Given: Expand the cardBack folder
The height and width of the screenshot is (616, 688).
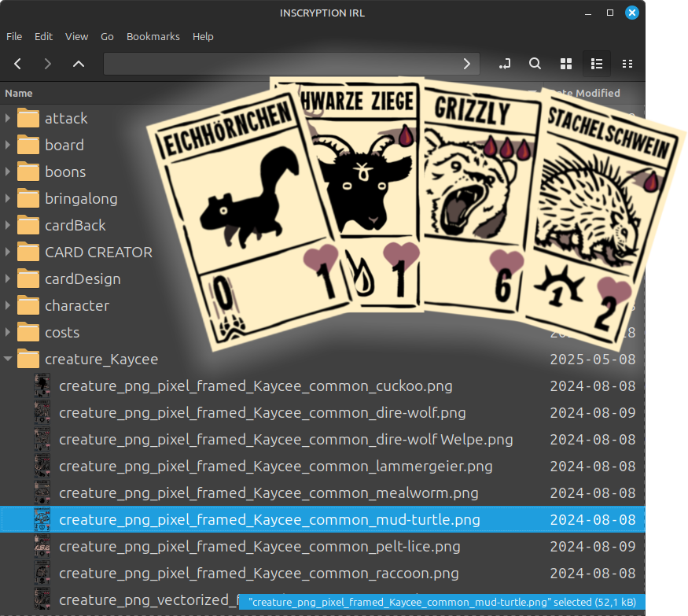Looking at the screenshot, I should (x=7, y=225).
